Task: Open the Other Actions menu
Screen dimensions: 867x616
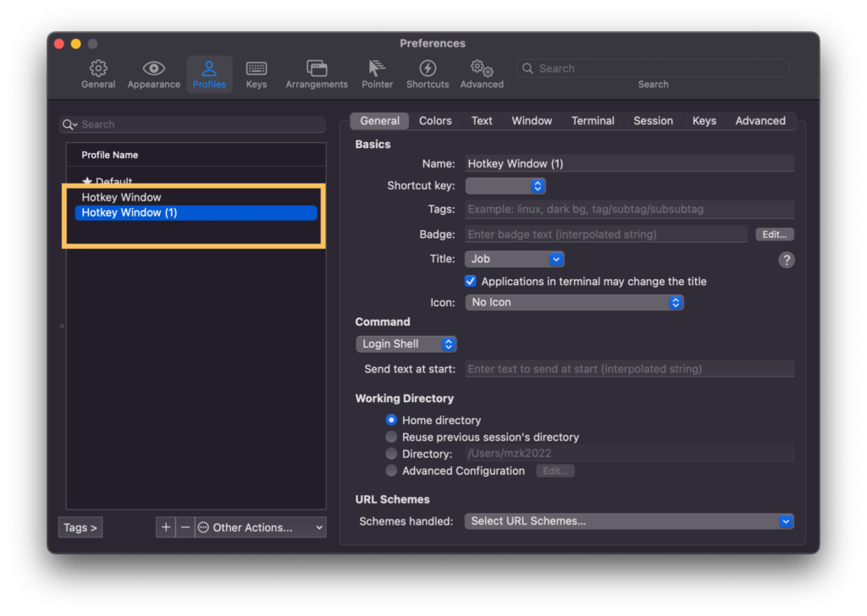Action: (x=261, y=528)
